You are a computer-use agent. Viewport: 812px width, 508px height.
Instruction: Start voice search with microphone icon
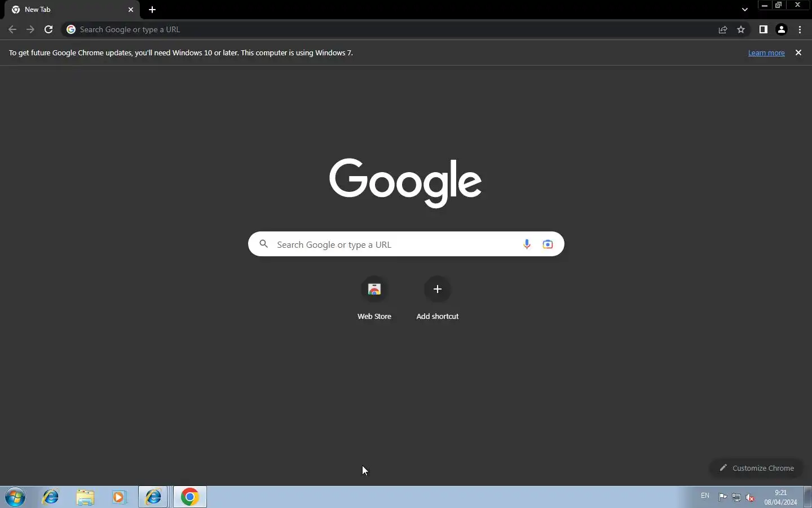coord(527,244)
